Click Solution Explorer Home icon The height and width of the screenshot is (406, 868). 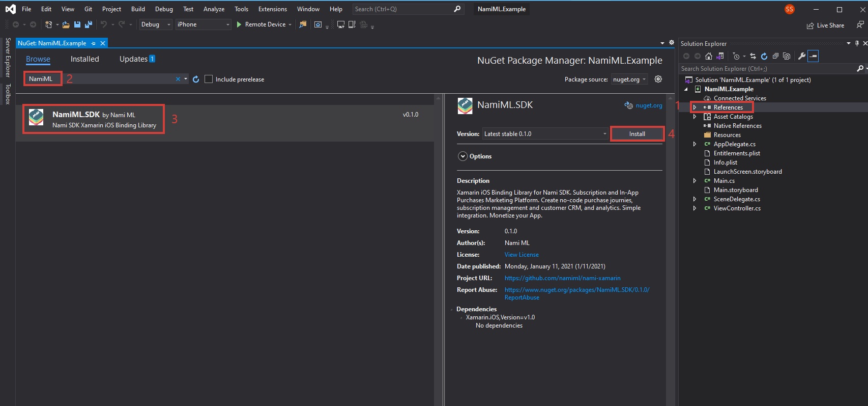click(x=709, y=56)
